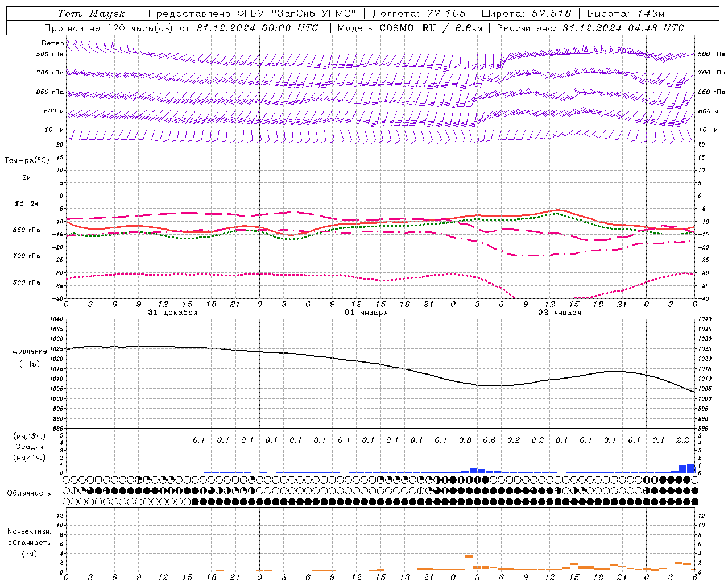The height and width of the screenshot is (582, 728).
Task: Click the 500 гПа temperature legend label
Action: (27, 282)
